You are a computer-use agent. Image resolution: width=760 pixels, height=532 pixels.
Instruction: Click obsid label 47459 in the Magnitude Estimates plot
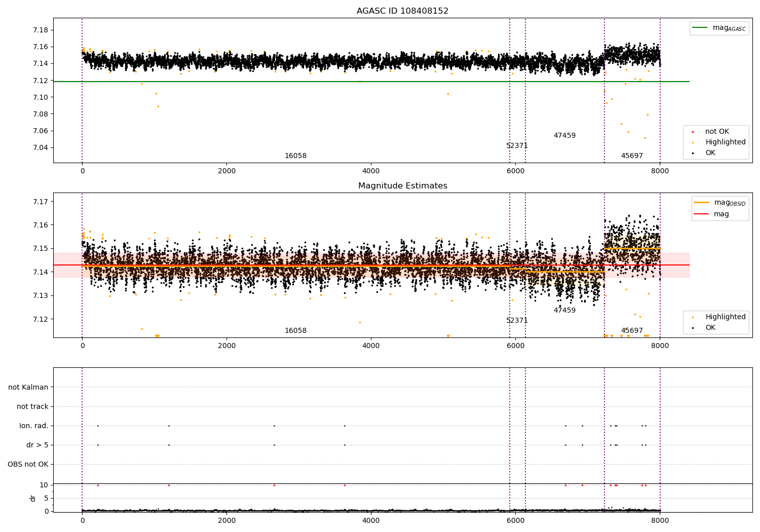[564, 310]
